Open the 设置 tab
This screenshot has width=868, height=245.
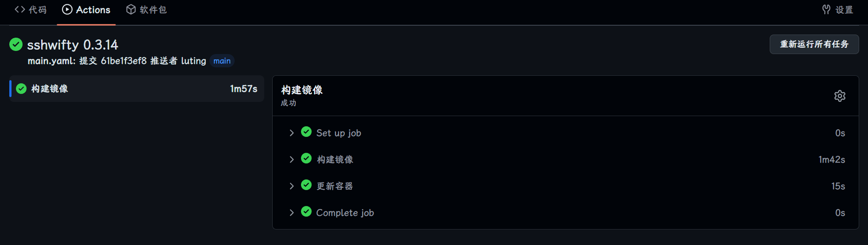point(844,10)
